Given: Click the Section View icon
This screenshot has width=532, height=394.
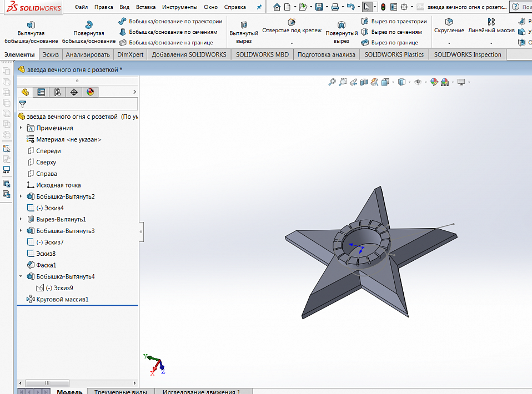Looking at the screenshot, I should (364, 82).
